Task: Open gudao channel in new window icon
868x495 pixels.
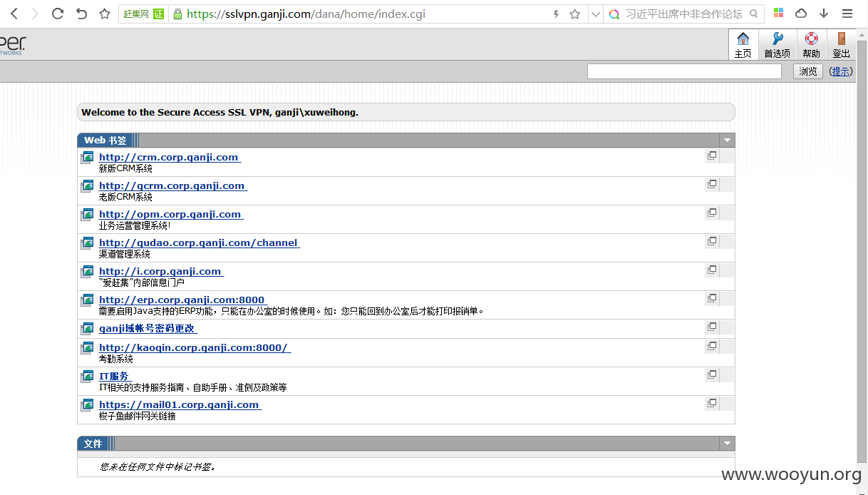Action: click(x=712, y=241)
